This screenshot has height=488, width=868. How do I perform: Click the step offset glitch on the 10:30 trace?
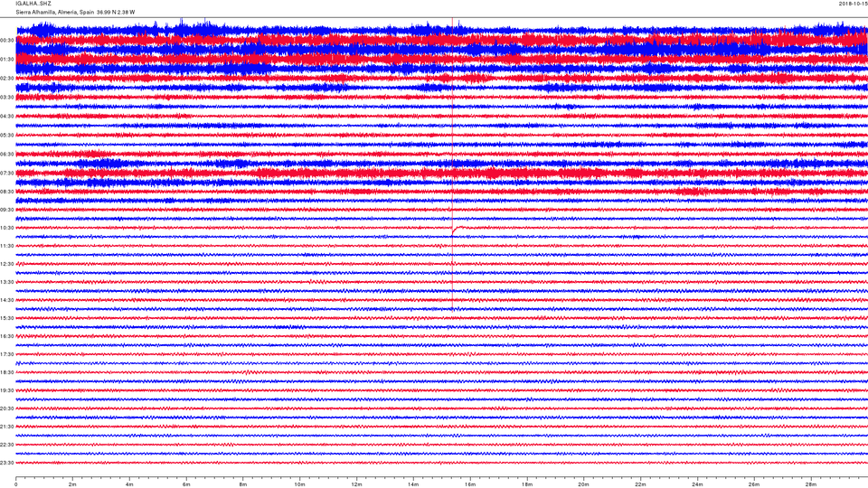[458, 230]
